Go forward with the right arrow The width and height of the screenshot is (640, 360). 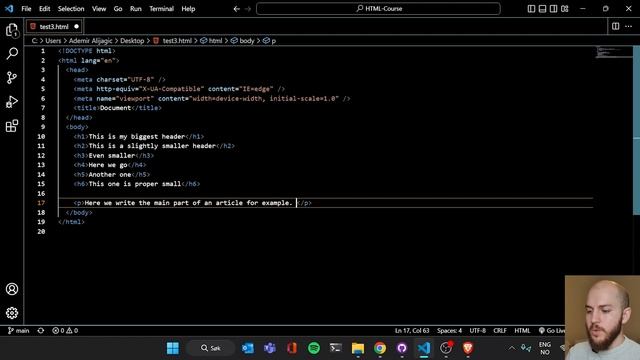coord(248,9)
